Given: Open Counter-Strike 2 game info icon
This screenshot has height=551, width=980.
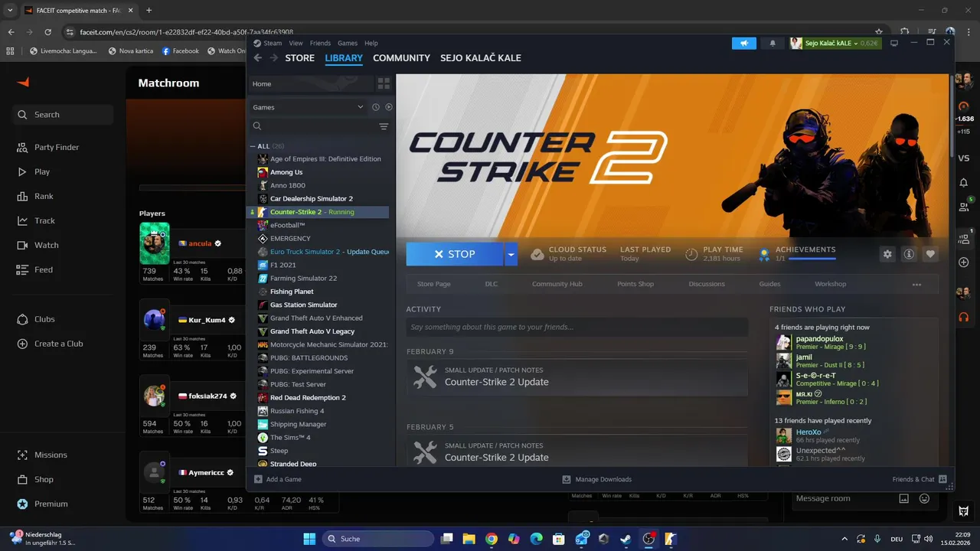Looking at the screenshot, I should [x=909, y=254].
